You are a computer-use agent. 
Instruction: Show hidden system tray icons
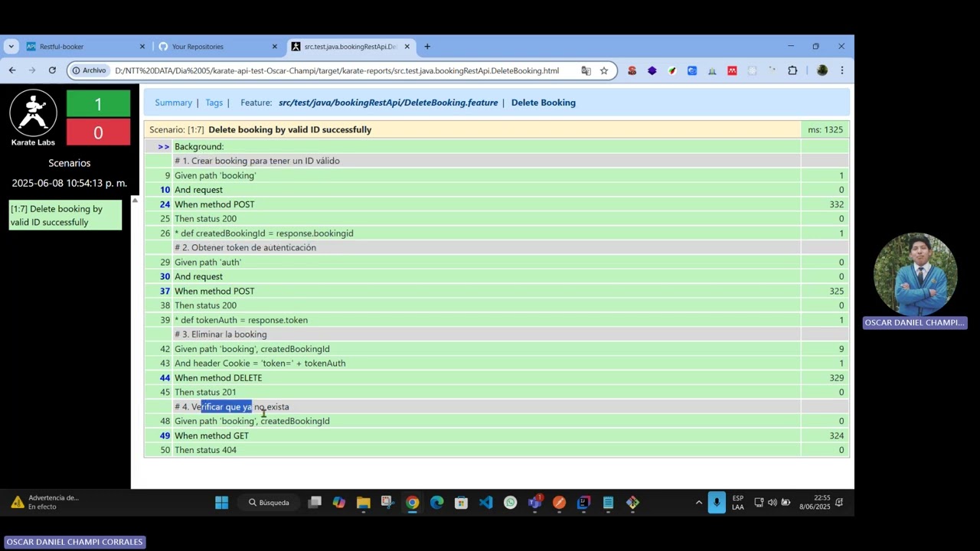click(698, 503)
